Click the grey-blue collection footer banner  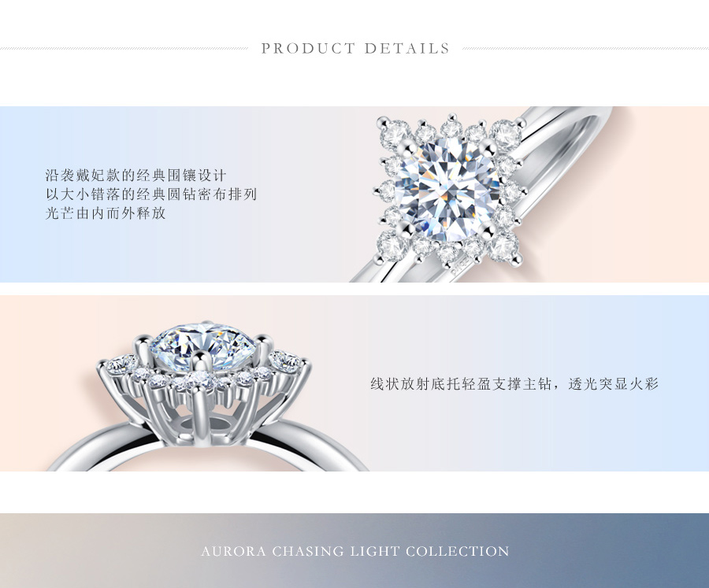354,550
